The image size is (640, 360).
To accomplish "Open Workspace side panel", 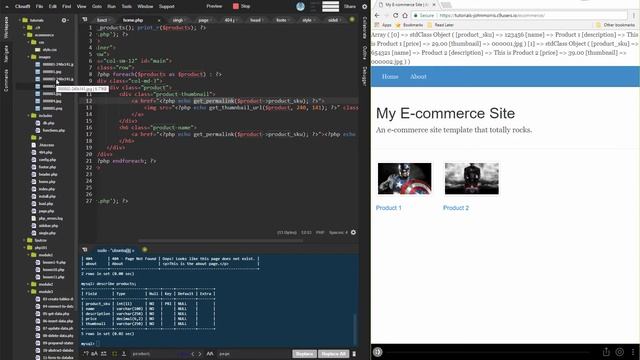I will click(x=6, y=28).
